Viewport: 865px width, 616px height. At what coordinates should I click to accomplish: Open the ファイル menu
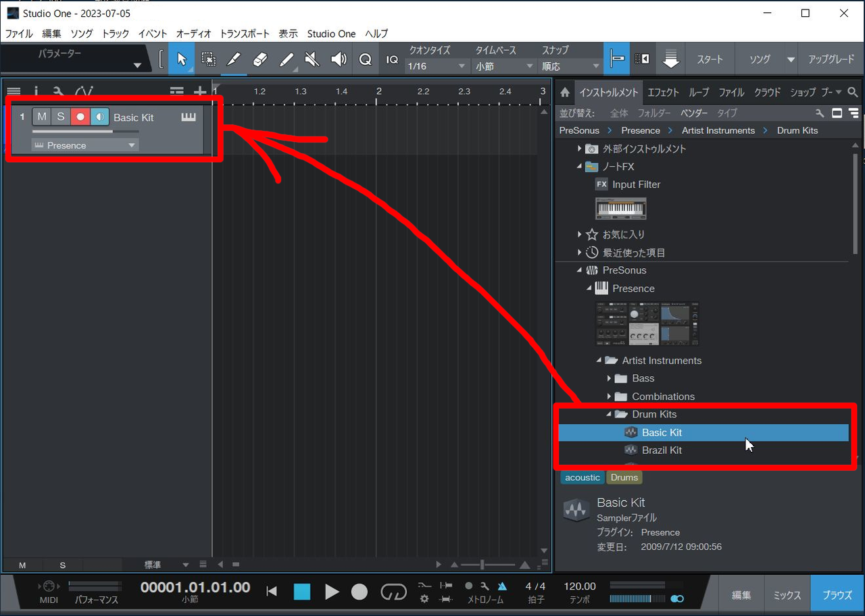point(19,34)
